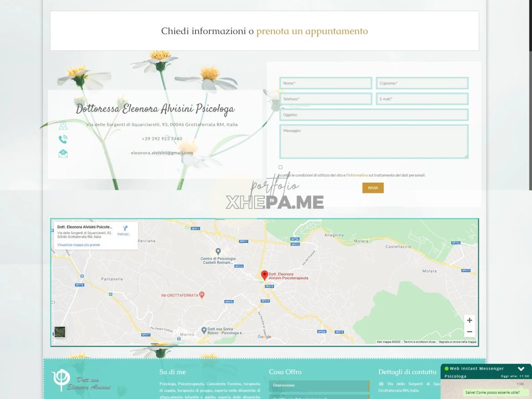This screenshot has height=399, width=532.
Task: Click the phone icon beside the number
Action: click(x=63, y=139)
